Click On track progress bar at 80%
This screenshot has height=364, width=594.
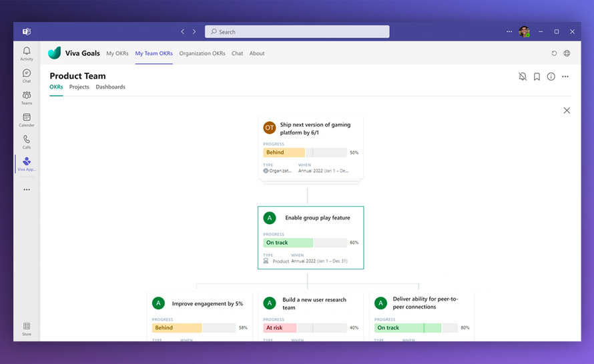pyautogui.click(x=416, y=328)
